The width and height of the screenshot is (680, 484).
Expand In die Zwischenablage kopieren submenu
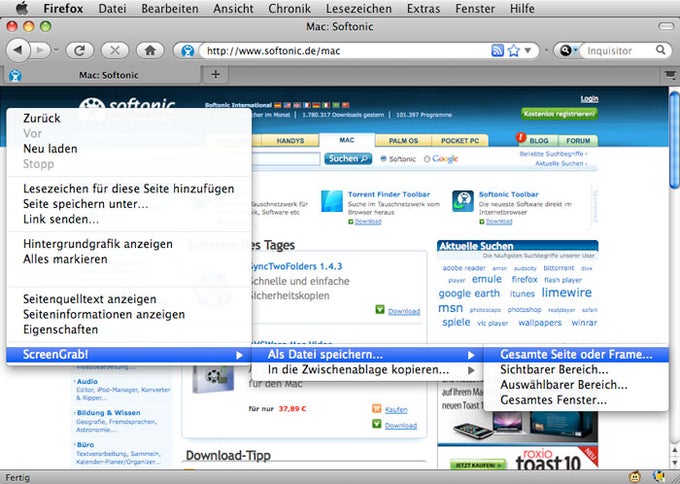(x=471, y=370)
